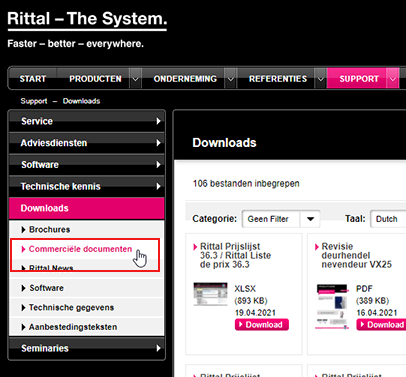Viewport: 406px width, 377px height.
Task: Open Revisie deurhendel nevendeur VX25 title
Action: [x=357, y=255]
